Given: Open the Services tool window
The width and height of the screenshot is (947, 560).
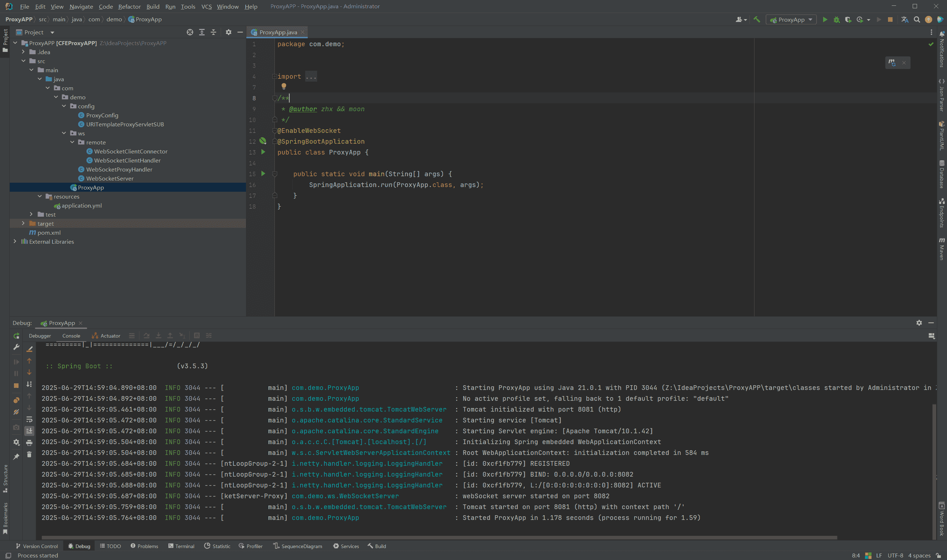Looking at the screenshot, I should (346, 546).
